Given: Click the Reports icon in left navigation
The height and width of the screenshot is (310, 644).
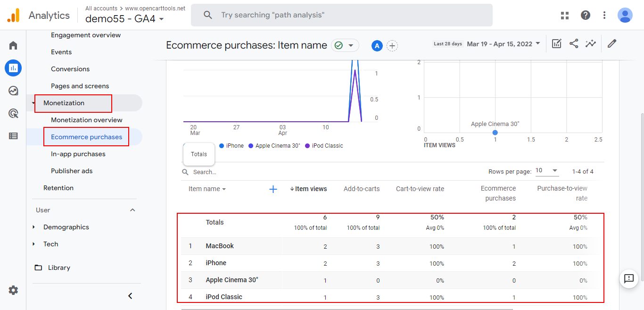Looking at the screenshot, I should click(x=13, y=67).
